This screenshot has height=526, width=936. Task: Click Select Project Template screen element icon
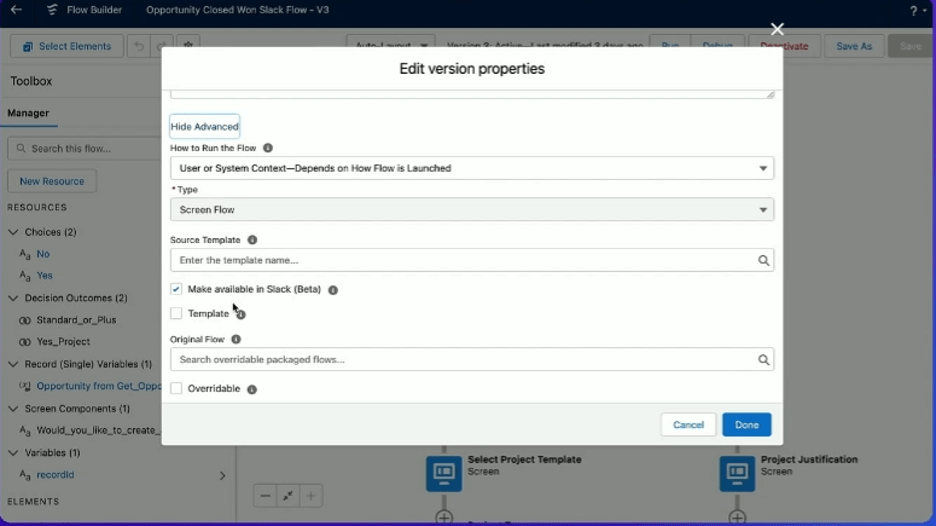point(444,473)
